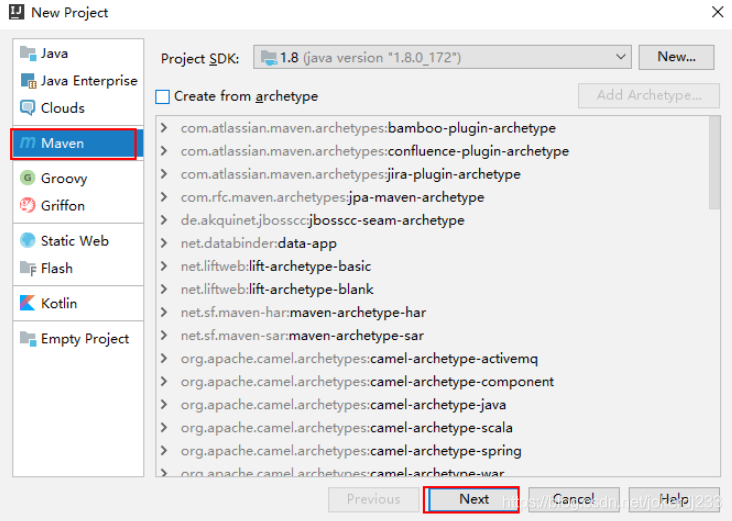732x521 pixels.
Task: Select jbosscc-seam-archetype row text
Action: click(x=323, y=220)
